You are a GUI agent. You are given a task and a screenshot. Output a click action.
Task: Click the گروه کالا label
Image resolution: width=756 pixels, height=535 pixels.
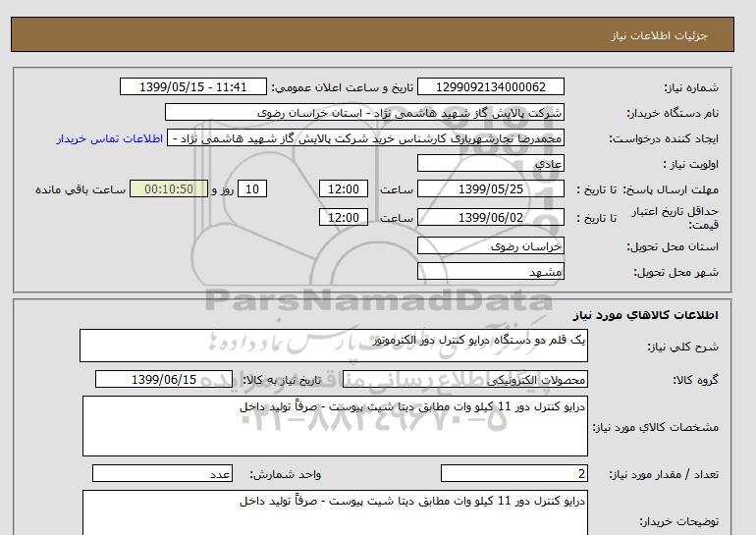pyautogui.click(x=696, y=380)
